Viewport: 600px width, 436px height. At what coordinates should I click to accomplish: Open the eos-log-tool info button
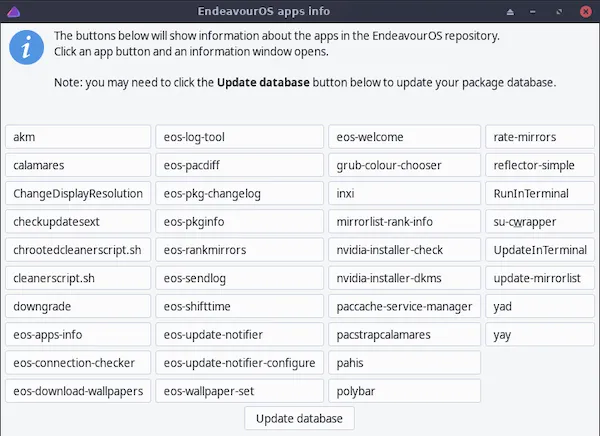[239, 137]
